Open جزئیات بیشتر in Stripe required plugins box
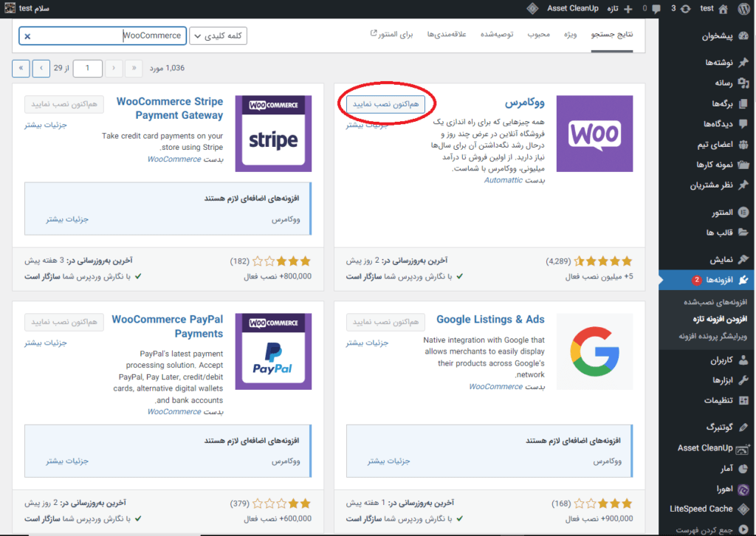This screenshot has width=756, height=536. 67,219
